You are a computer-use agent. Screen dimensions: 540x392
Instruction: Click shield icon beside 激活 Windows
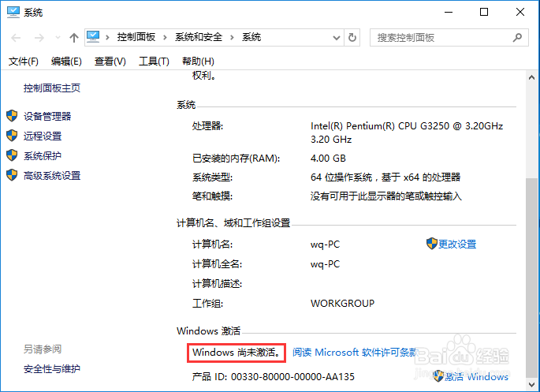[x=438, y=375]
